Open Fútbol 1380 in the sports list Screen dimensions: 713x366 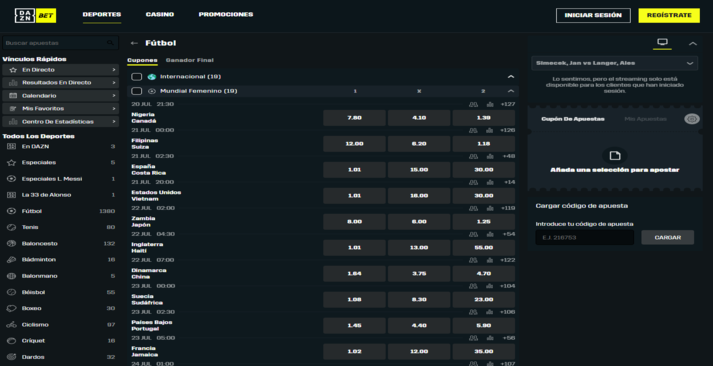point(60,211)
